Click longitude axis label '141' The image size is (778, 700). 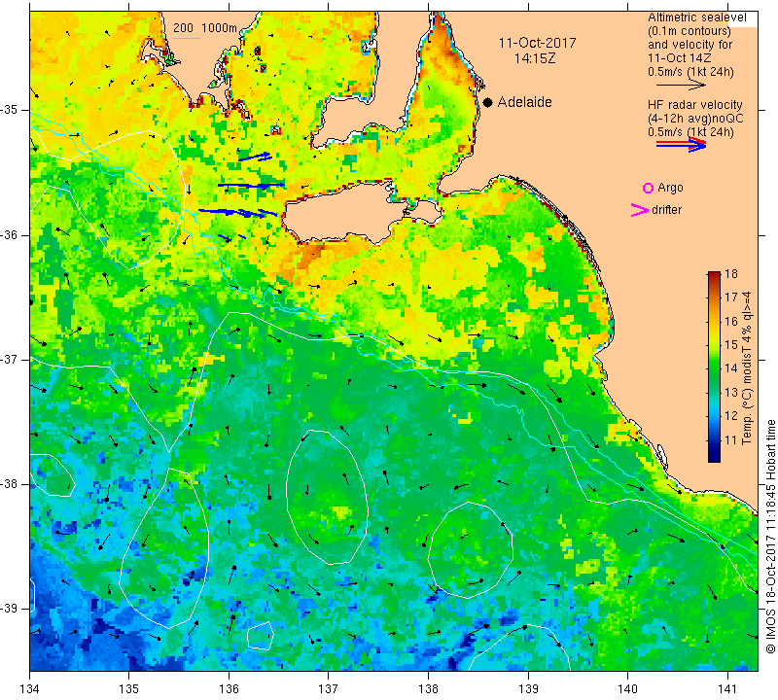(x=727, y=689)
